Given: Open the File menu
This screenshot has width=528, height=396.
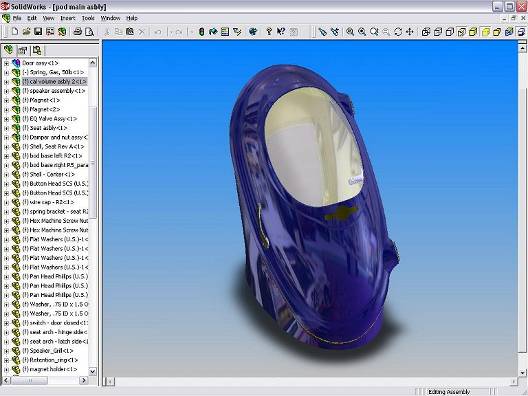Looking at the screenshot, I should pyautogui.click(x=17, y=18).
